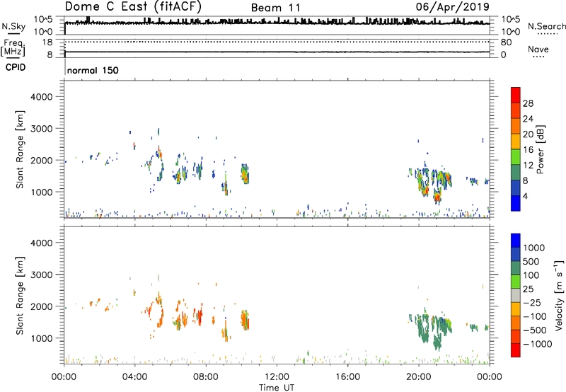This screenshot has height=392, width=566.
Task: Click the date "06/Apr/2019"
Action: click(x=453, y=6)
